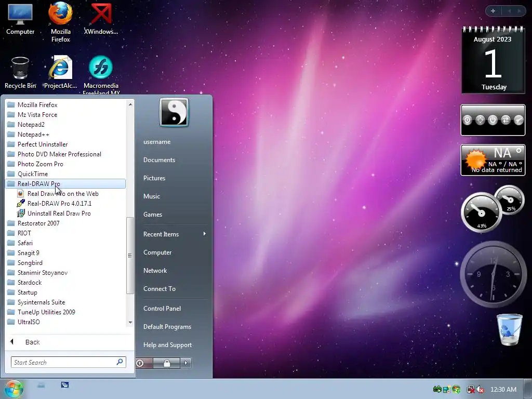Image resolution: width=532 pixels, height=399 pixels.
Task: Click the programs list scroll up arrow
Action: (x=130, y=104)
